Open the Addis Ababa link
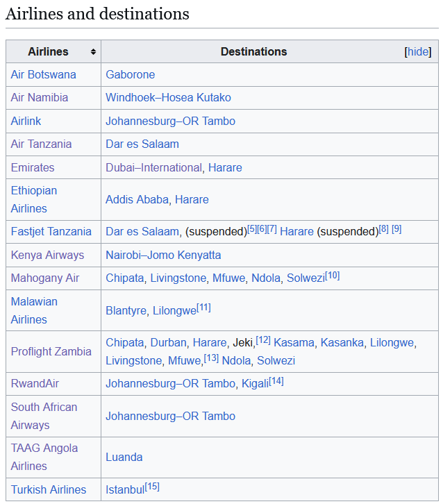443x504 pixels. pos(137,199)
